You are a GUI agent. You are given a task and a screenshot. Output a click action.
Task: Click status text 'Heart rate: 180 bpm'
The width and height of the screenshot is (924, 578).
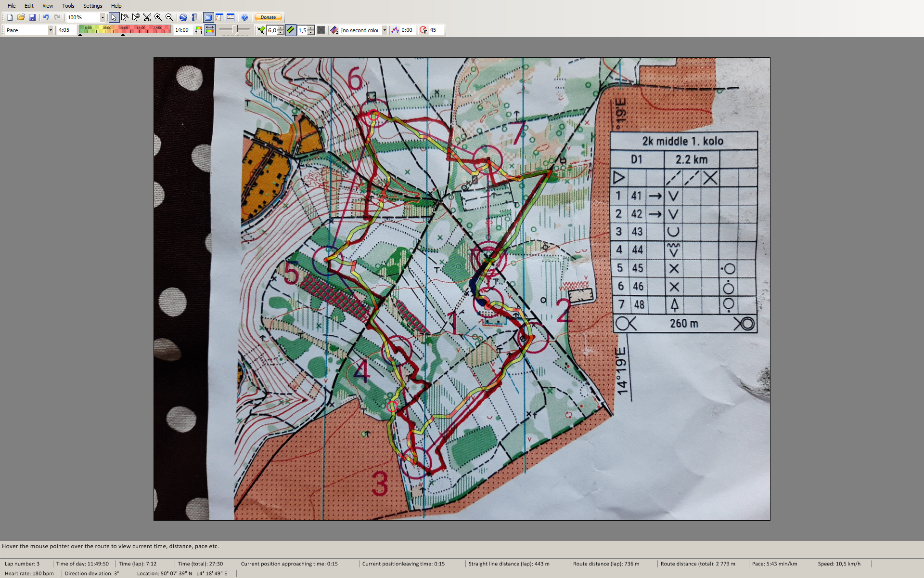coord(29,573)
